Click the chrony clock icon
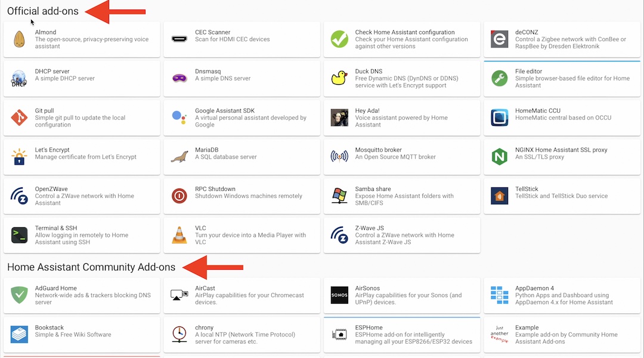 pyautogui.click(x=179, y=334)
